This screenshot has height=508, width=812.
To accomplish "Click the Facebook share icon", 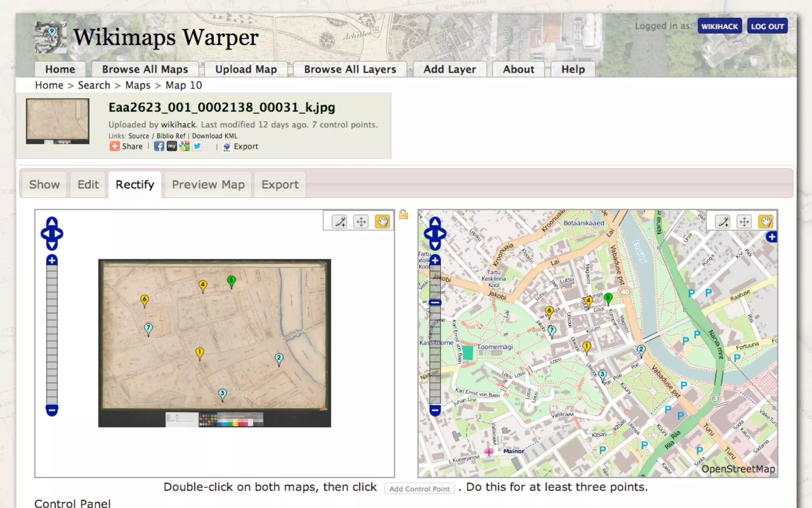I will pyautogui.click(x=159, y=146).
